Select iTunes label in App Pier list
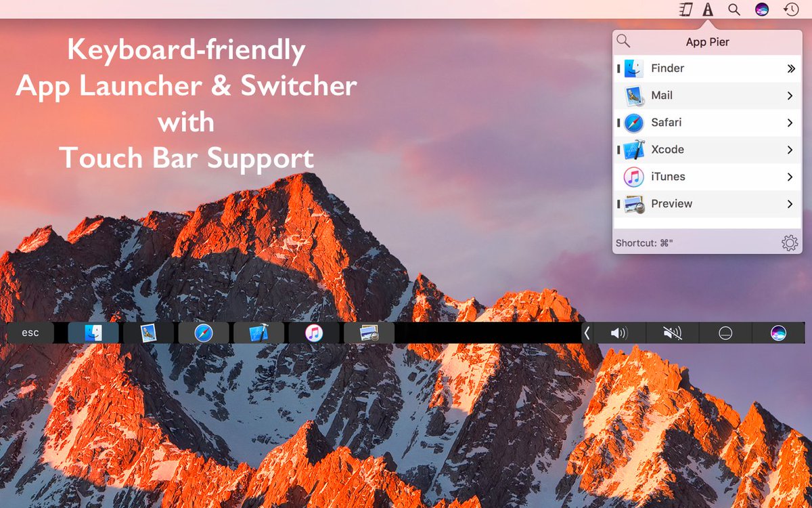The height and width of the screenshot is (508, 812). (x=668, y=177)
